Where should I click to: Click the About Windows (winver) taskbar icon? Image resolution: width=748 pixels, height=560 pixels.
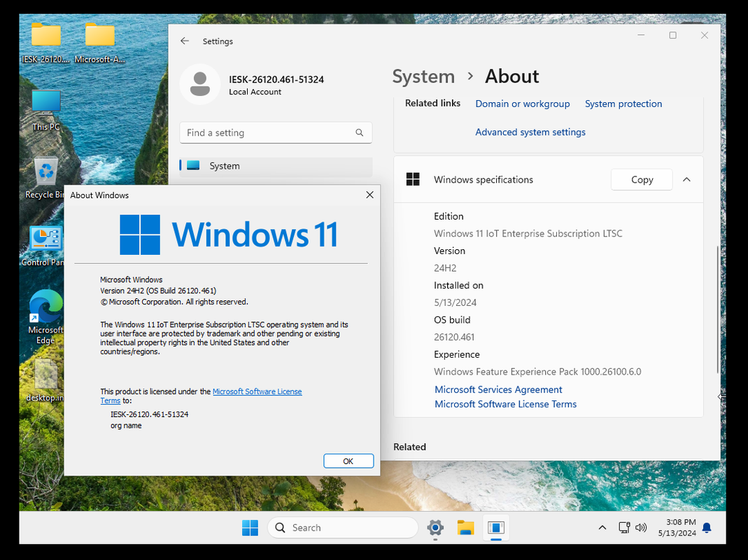tap(496, 528)
